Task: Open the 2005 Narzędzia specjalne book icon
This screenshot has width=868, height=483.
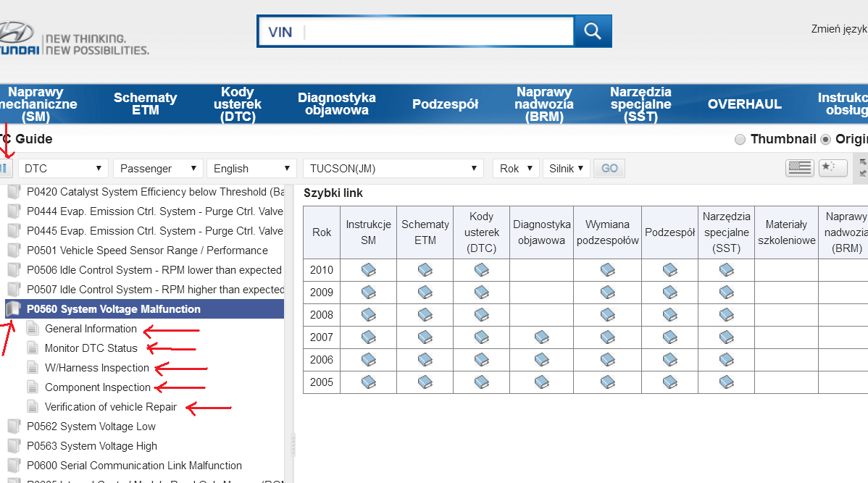Action: tap(726, 382)
